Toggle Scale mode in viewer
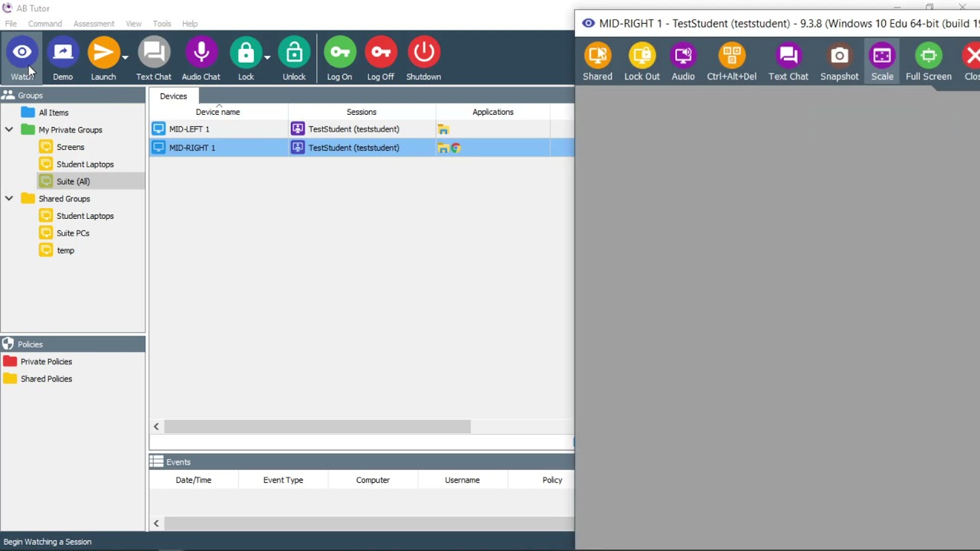Screen dimensions: 980x551 pos(882,62)
